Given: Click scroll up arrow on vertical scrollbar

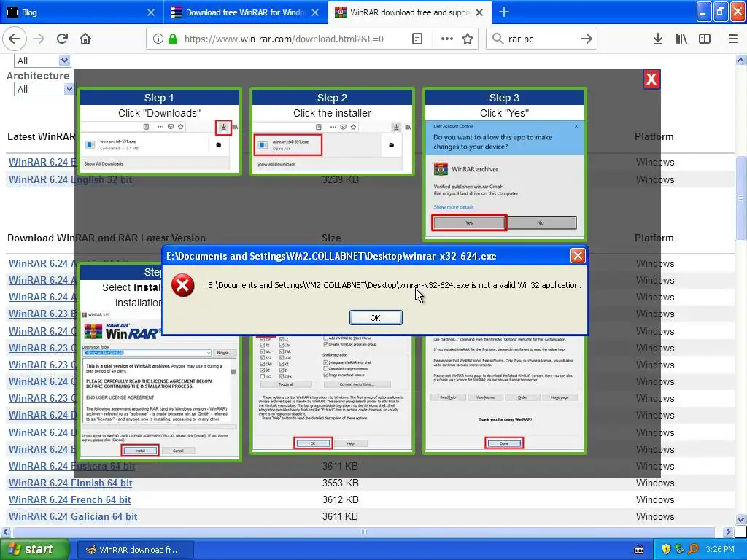Looking at the screenshot, I should 740,60.
